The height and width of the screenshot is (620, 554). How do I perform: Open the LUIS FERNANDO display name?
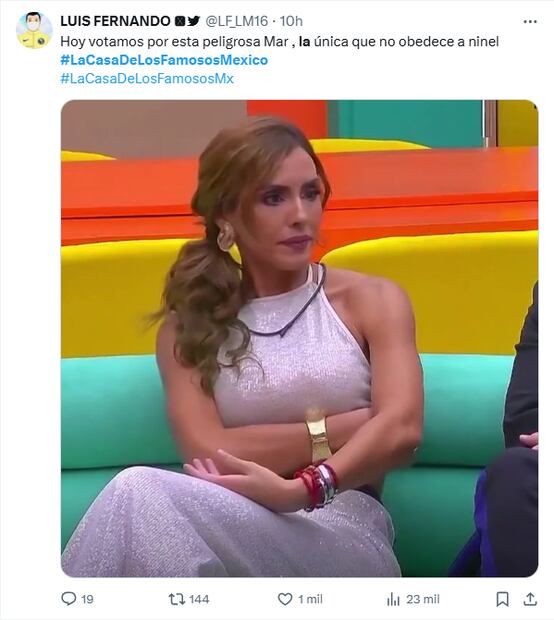pyautogui.click(x=115, y=21)
